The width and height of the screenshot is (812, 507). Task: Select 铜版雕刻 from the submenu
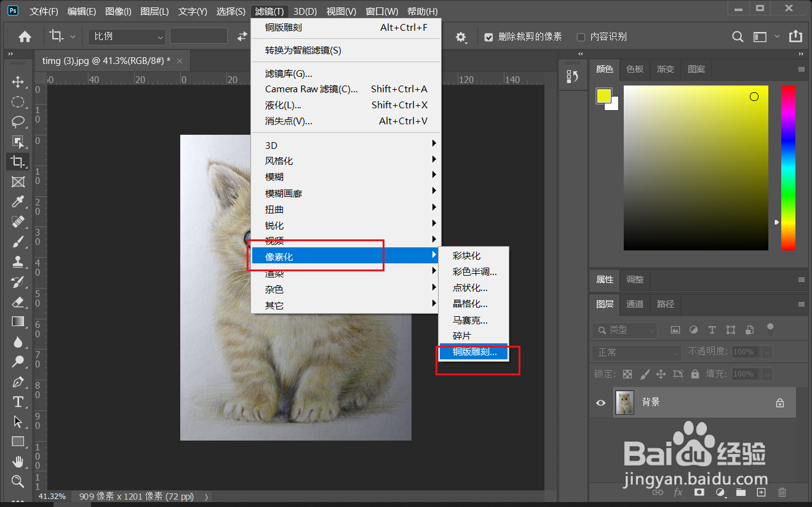click(x=474, y=352)
